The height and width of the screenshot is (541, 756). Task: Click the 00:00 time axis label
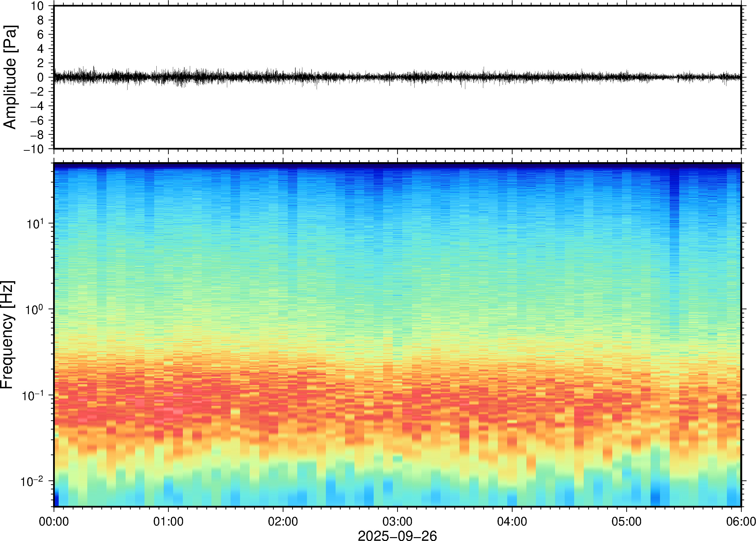54,521
